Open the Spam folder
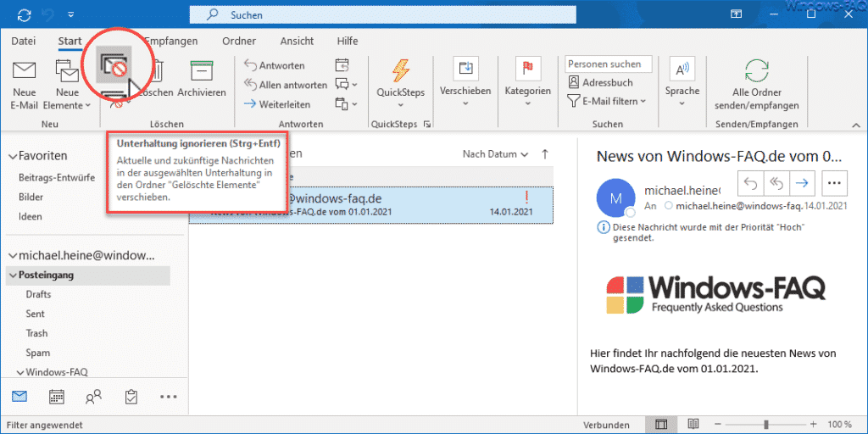 click(x=37, y=353)
